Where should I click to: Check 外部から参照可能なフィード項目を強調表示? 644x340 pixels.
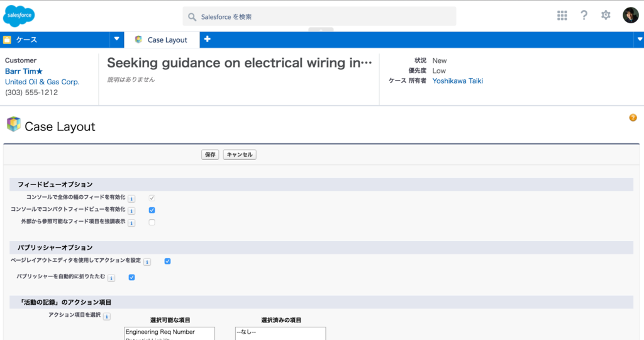pyautogui.click(x=152, y=222)
